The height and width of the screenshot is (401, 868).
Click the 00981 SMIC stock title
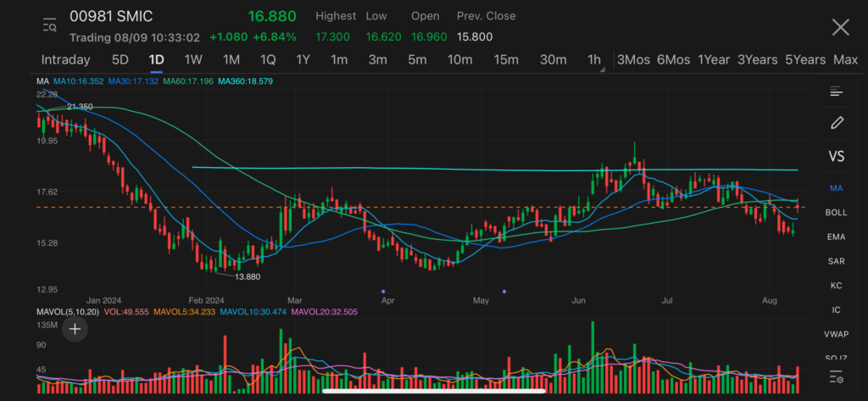click(x=110, y=17)
